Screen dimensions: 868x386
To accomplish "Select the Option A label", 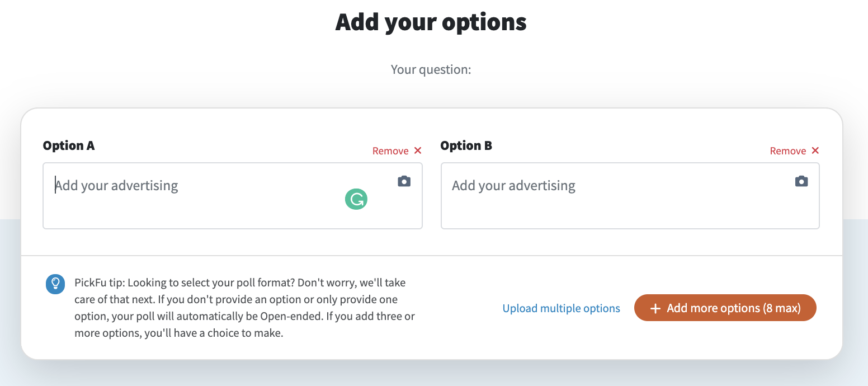I will [x=69, y=145].
